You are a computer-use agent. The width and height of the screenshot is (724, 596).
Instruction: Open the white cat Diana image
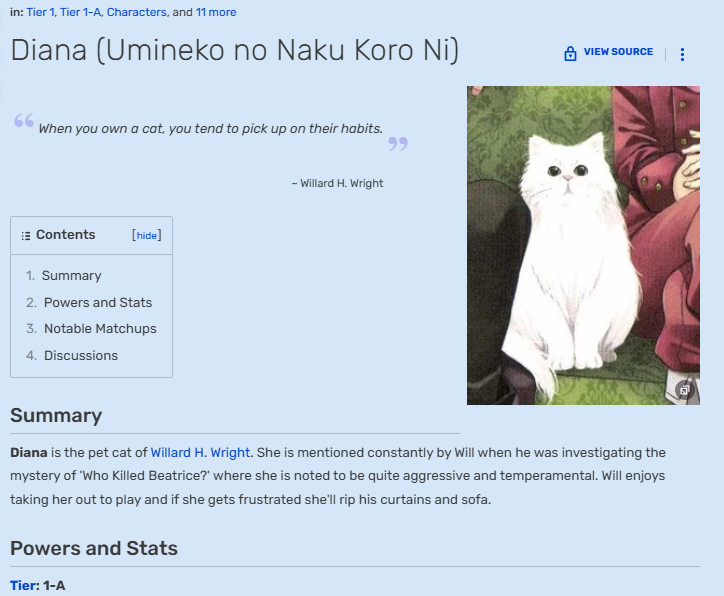[583, 245]
